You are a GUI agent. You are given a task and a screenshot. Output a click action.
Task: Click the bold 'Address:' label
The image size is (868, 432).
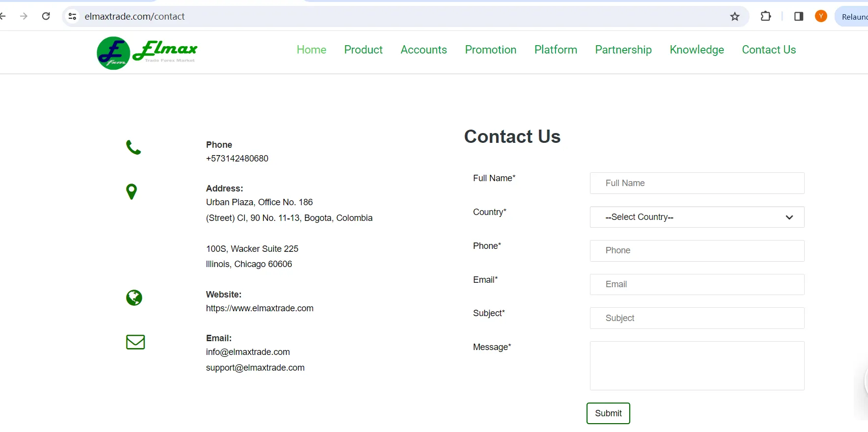(224, 189)
